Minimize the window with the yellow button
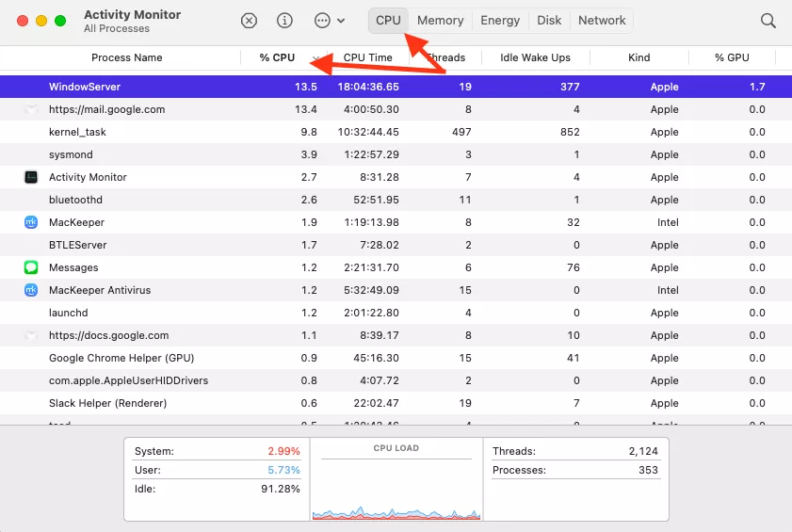Image resolution: width=792 pixels, height=532 pixels. [41, 21]
